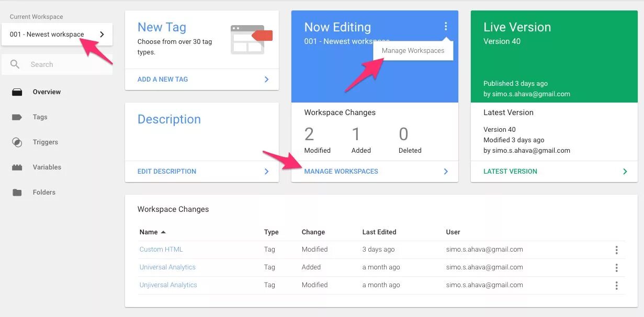Go to the Triggers section
This screenshot has width=644, height=317.
tap(45, 142)
